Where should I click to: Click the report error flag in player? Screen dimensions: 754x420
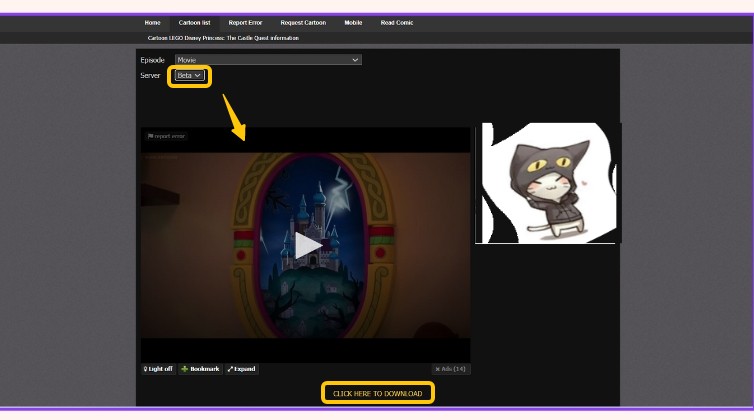click(x=166, y=136)
